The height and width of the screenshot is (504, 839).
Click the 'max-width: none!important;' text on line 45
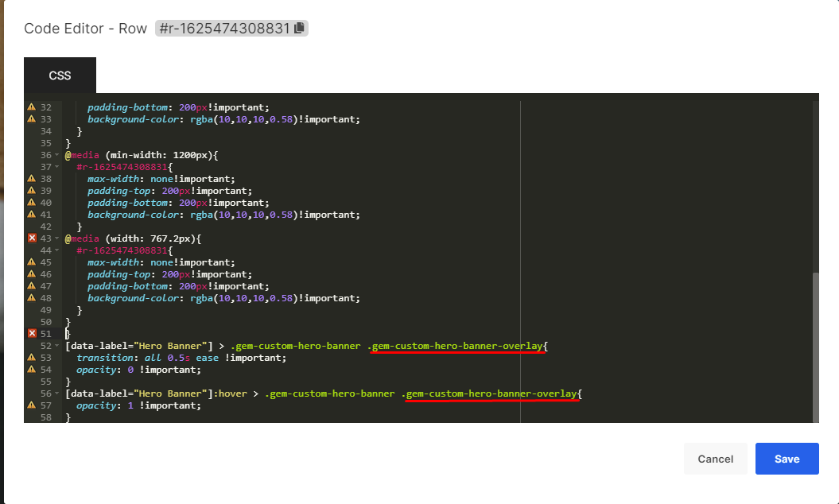161,262
